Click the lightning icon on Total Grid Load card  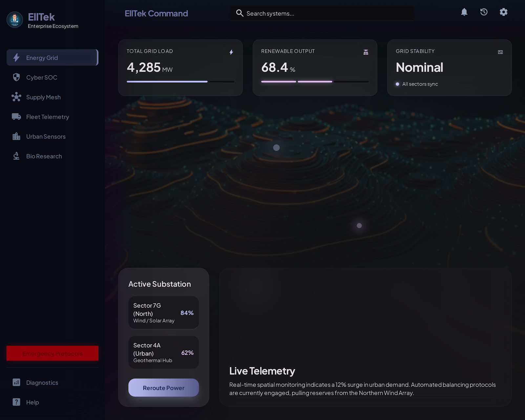(231, 52)
